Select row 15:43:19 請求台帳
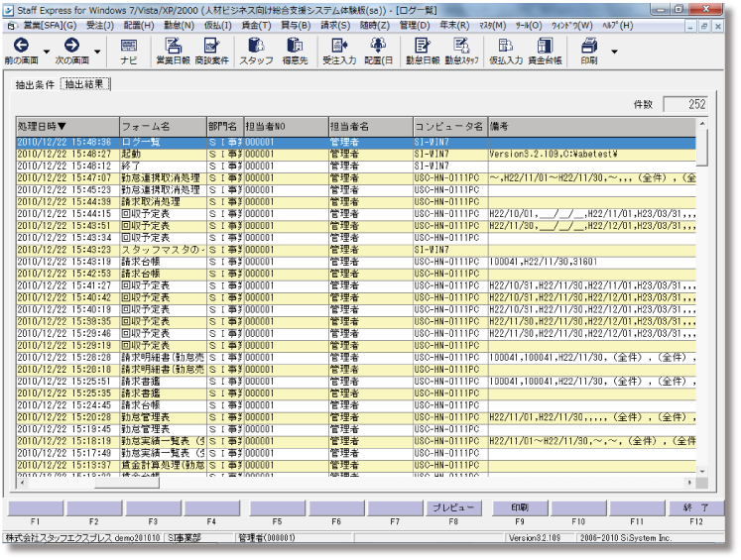 356,262
